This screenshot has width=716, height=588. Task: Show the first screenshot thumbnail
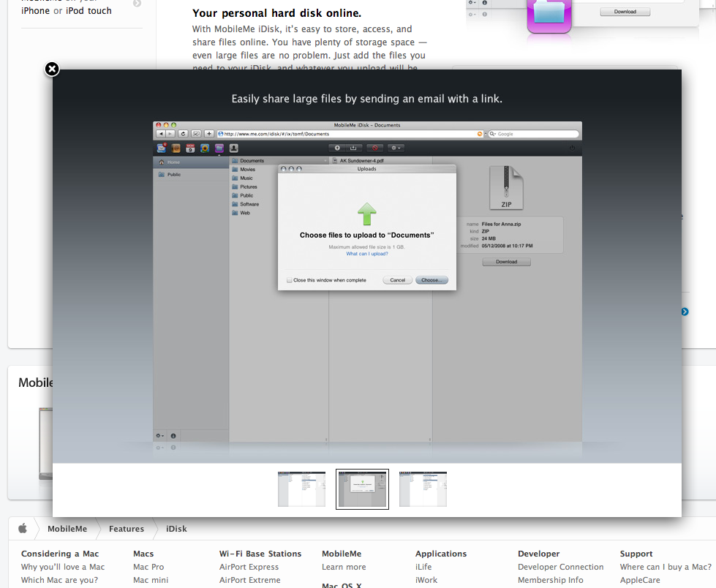pyautogui.click(x=301, y=489)
